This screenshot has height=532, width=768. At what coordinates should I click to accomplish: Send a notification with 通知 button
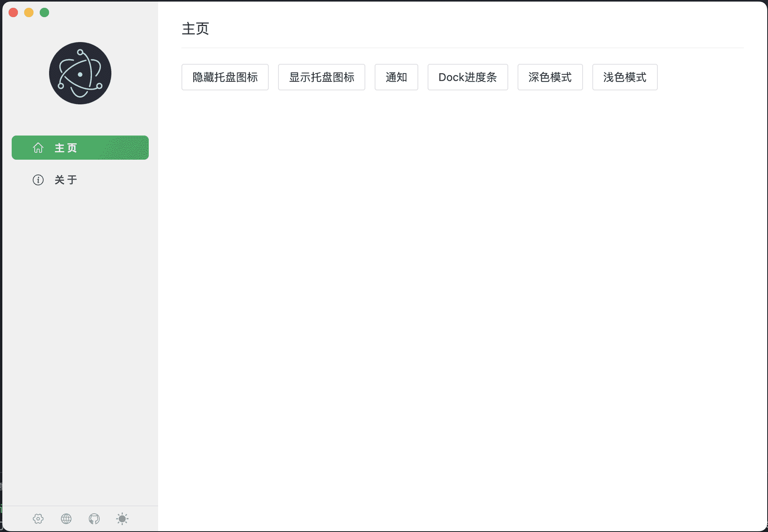(x=396, y=77)
